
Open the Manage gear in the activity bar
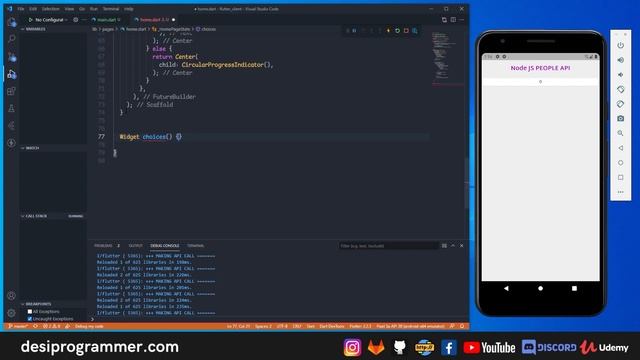pyautogui.click(x=11, y=313)
